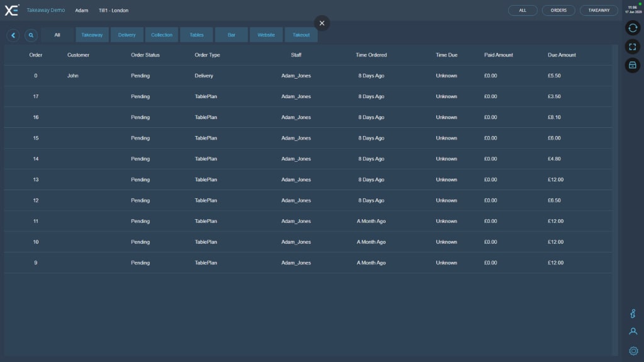The height and width of the screenshot is (362, 644).
Task: Sort by Time Ordered column header
Action: click(x=371, y=55)
